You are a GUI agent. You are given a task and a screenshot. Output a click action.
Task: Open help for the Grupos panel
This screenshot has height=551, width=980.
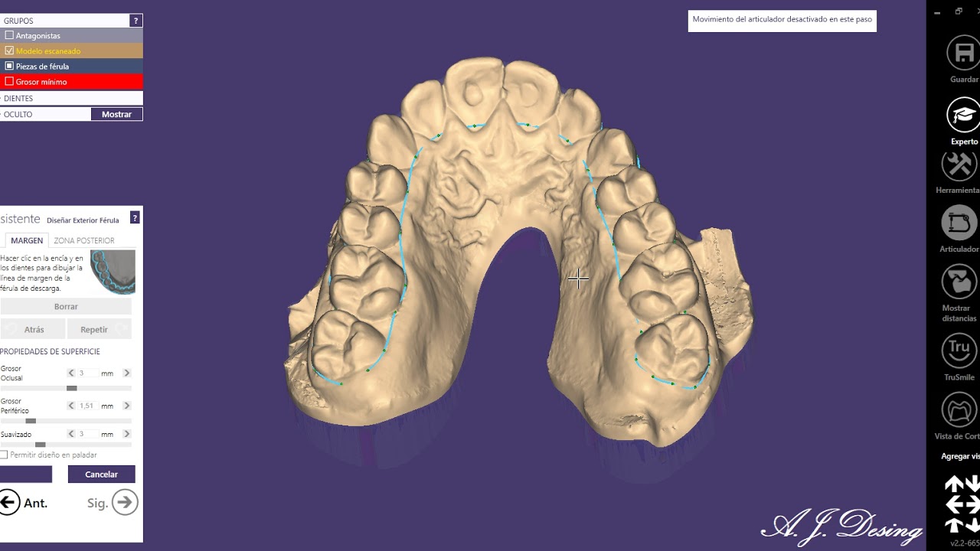[x=136, y=21]
